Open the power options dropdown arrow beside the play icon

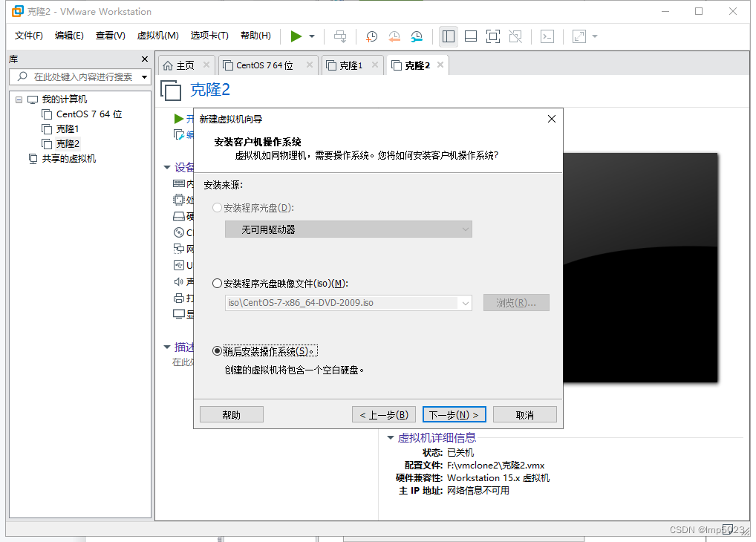(x=312, y=36)
